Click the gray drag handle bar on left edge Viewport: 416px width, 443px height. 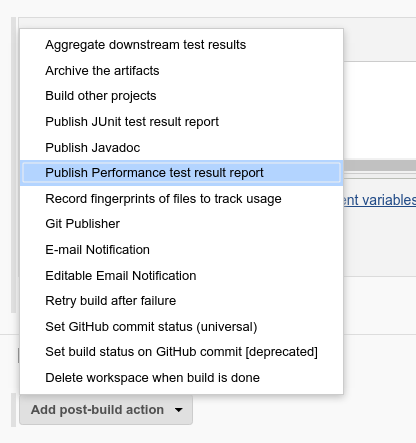[x=14, y=165]
